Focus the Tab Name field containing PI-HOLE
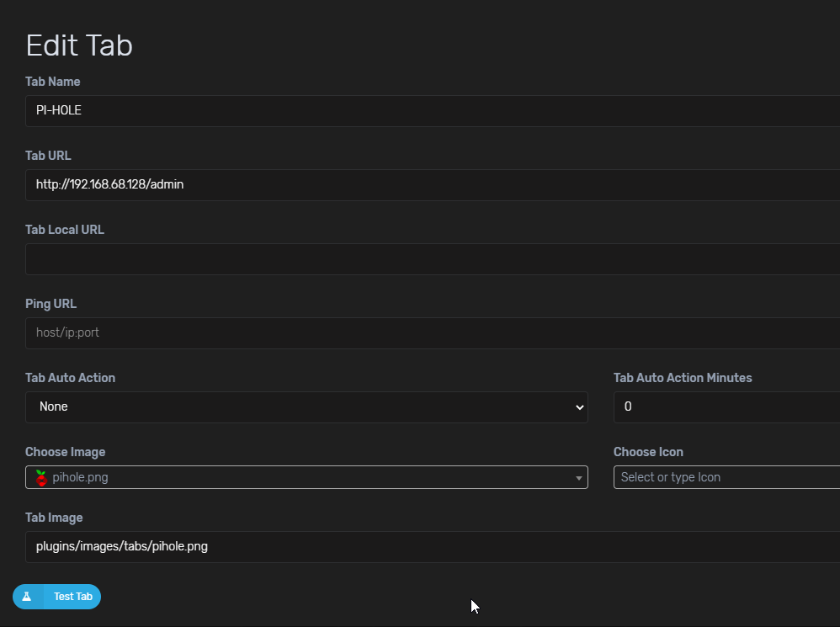 click(x=433, y=111)
